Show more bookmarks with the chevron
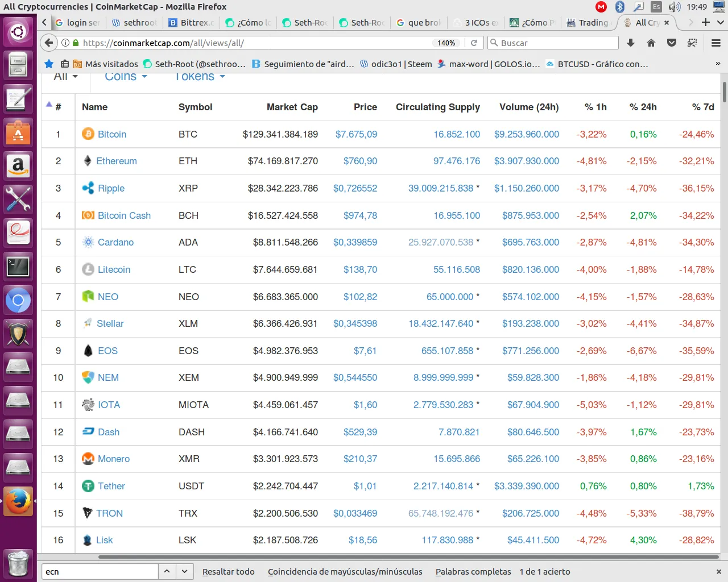This screenshot has width=728, height=582. pyautogui.click(x=718, y=64)
